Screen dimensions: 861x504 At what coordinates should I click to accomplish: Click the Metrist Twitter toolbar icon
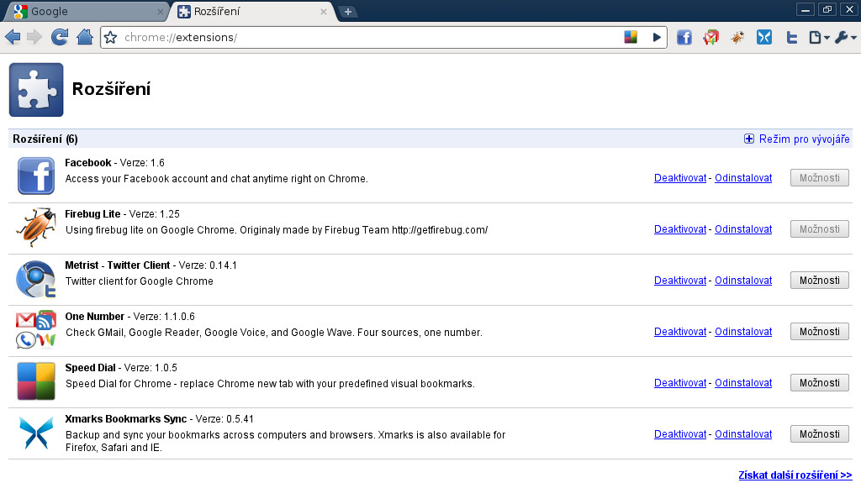(x=791, y=38)
